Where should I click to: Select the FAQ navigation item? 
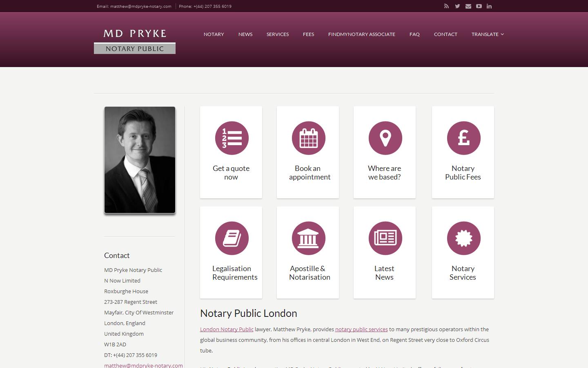414,34
